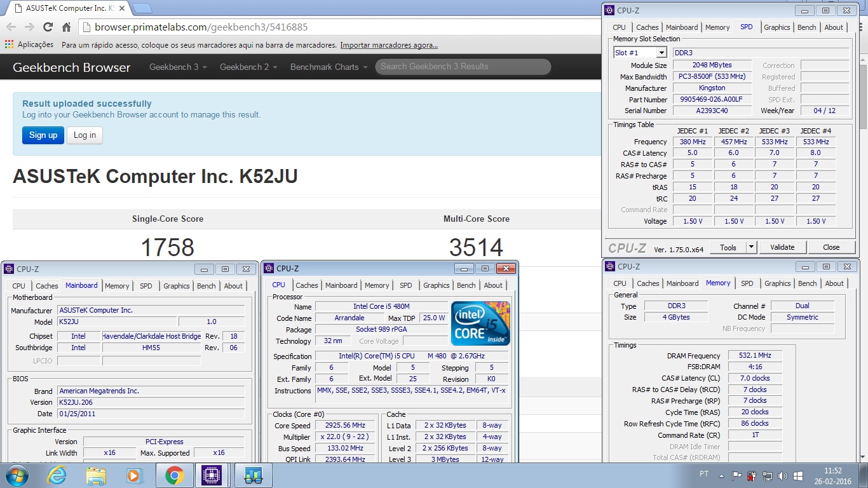The height and width of the screenshot is (488, 868).
Task: Open the Aplicações apps shortcut
Action: click(29, 45)
